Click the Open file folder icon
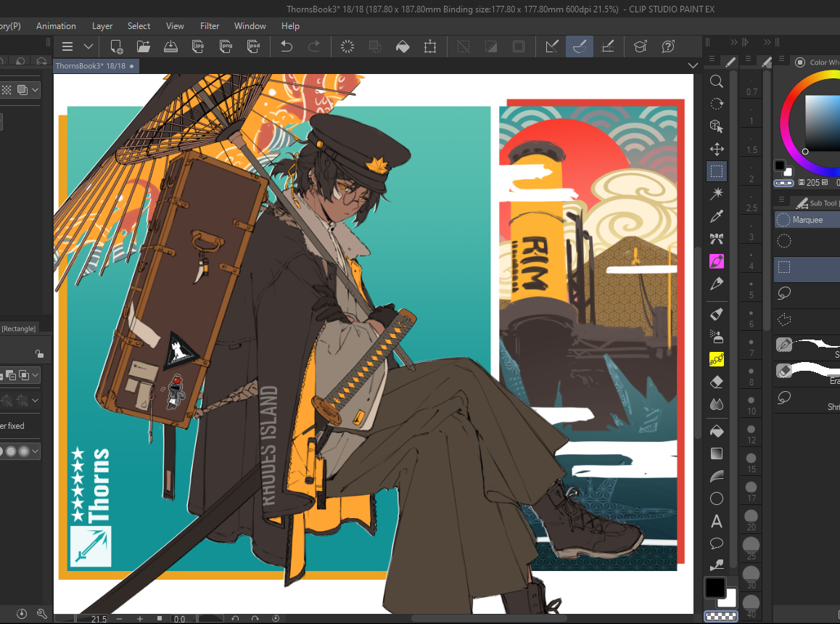 (x=144, y=46)
